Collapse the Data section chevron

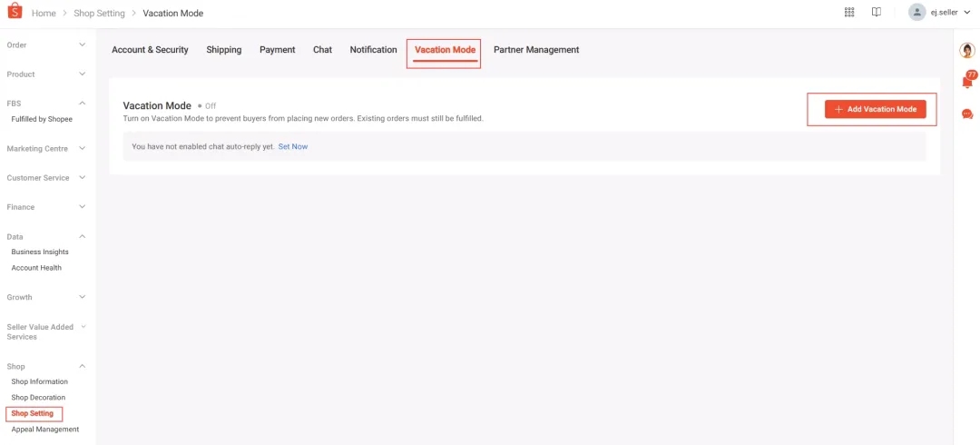tap(83, 237)
